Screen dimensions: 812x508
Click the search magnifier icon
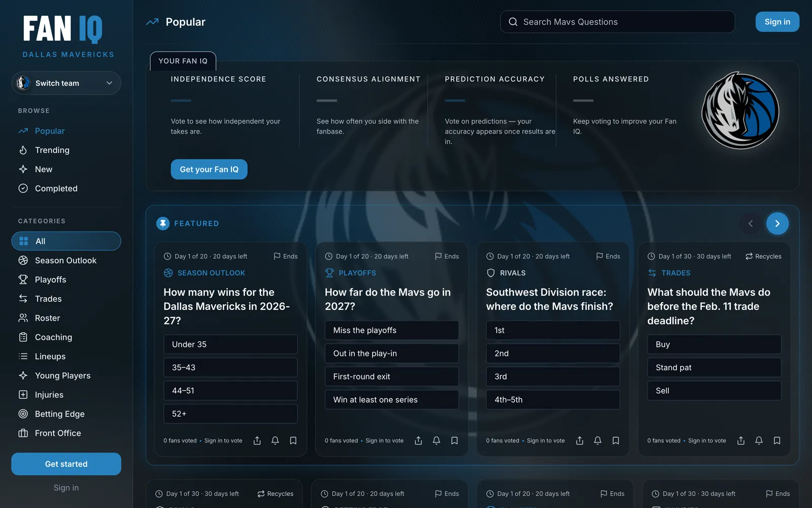pyautogui.click(x=513, y=22)
